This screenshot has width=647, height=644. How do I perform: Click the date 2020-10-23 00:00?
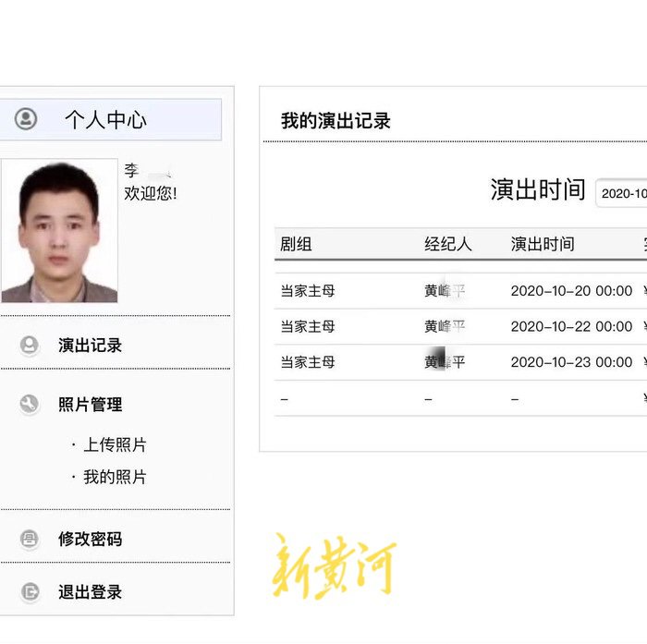(x=571, y=362)
